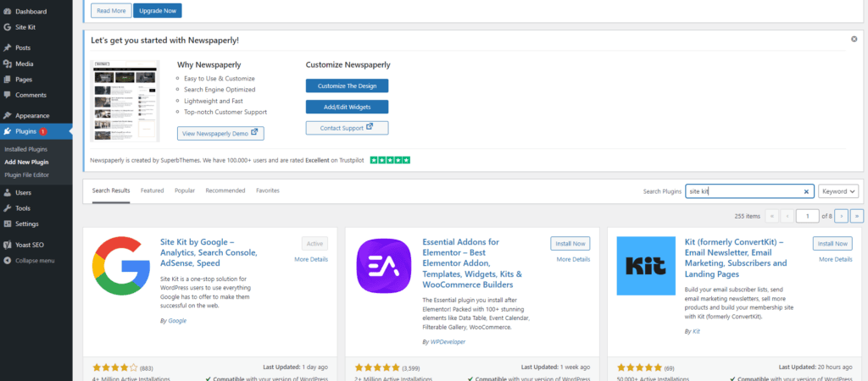
Task: Click the Appearance paintbrush icon
Action: point(7,116)
